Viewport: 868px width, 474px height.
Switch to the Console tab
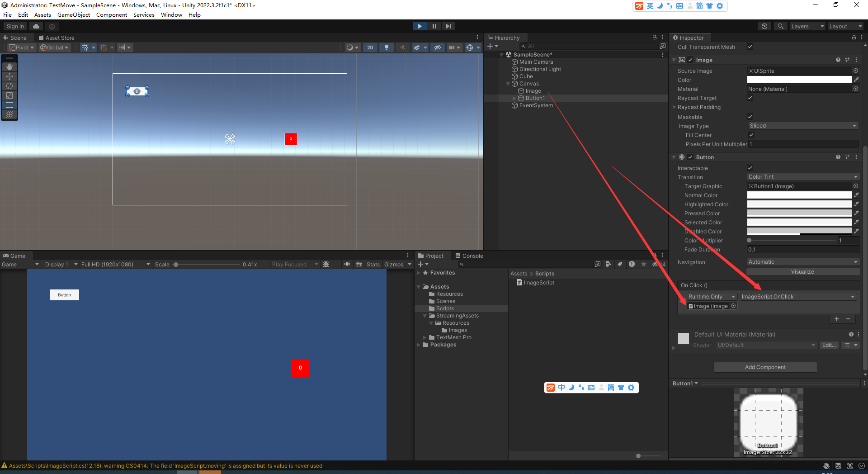point(472,256)
